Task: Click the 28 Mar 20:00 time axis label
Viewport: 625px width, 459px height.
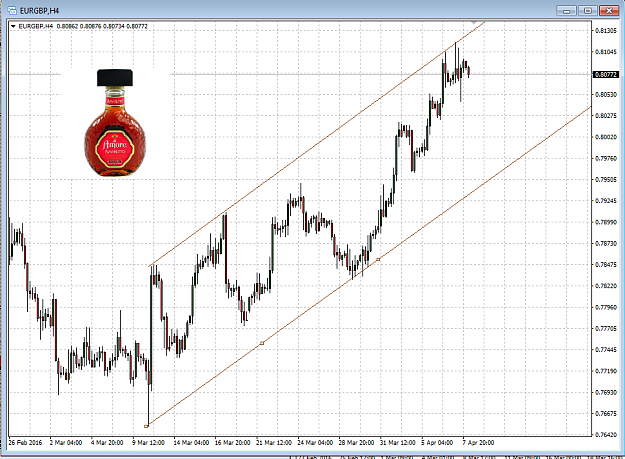Action: [356, 443]
